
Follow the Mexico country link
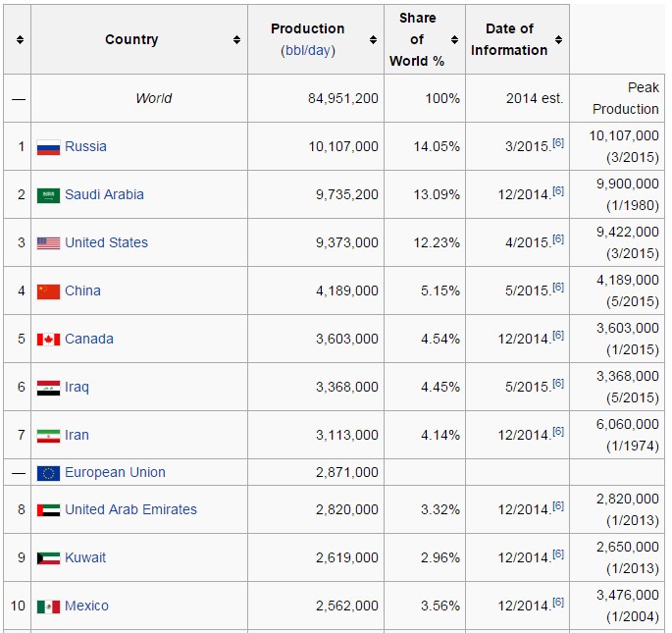[86, 606]
